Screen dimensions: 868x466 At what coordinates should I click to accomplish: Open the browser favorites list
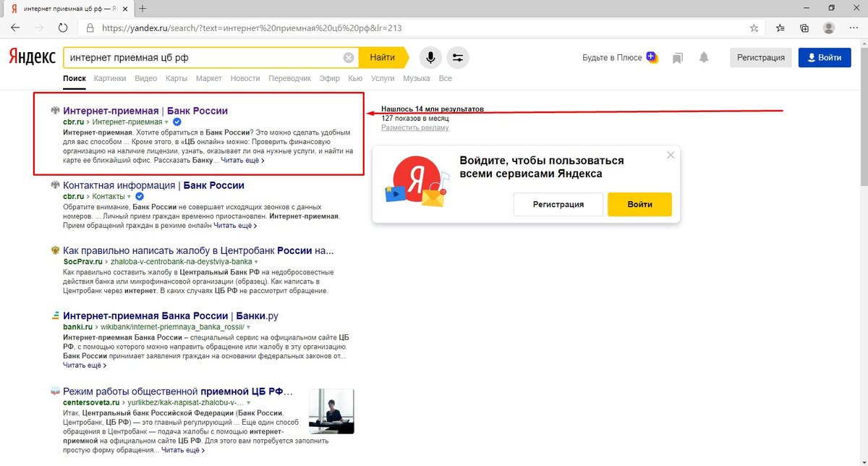coord(780,28)
